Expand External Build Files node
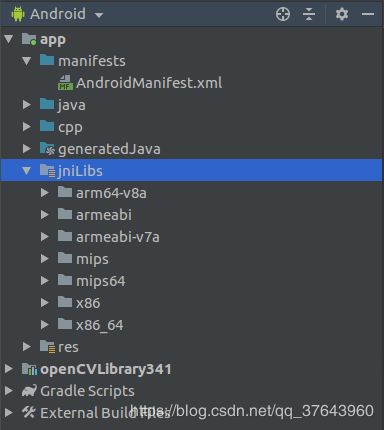Viewport: 384px width, 430px height. point(9,413)
